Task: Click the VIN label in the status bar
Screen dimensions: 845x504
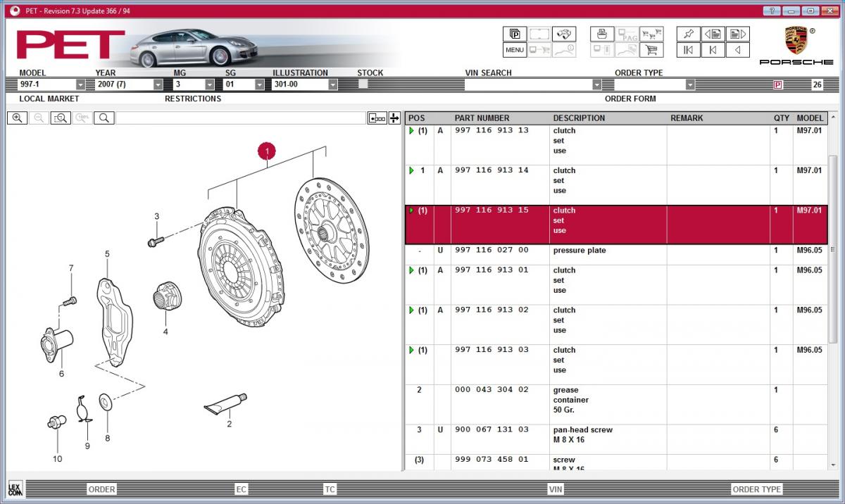Action: (x=556, y=489)
